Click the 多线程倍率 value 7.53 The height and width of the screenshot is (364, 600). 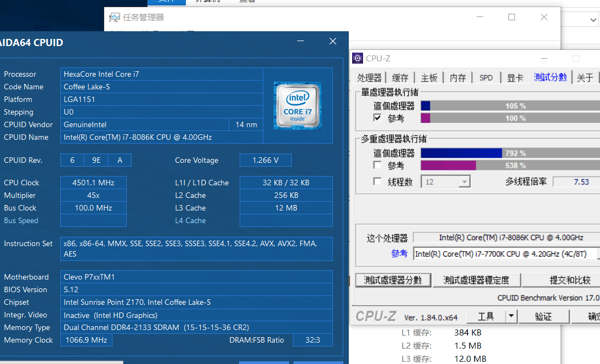click(x=577, y=181)
